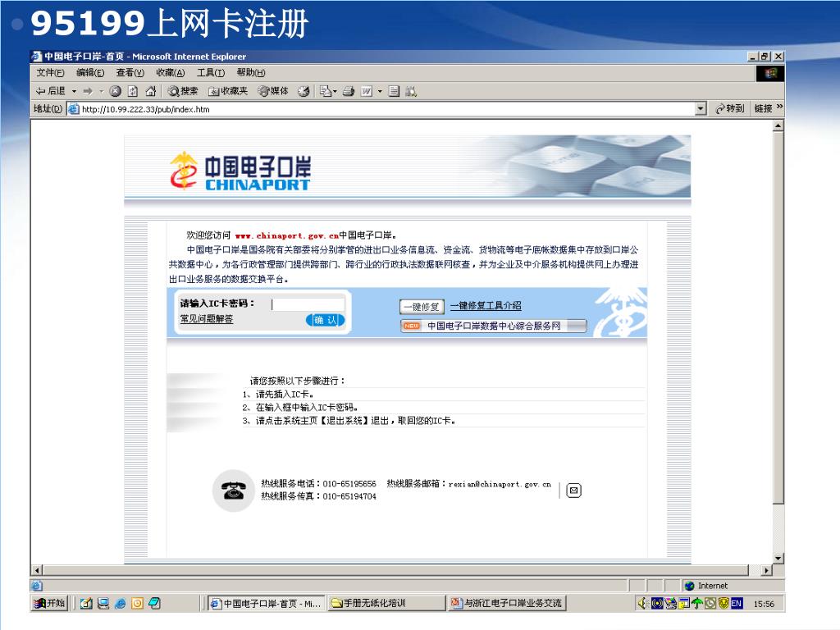This screenshot has width=840, height=630.
Task: Click the Discuss icon in toolbar
Action: tap(394, 92)
